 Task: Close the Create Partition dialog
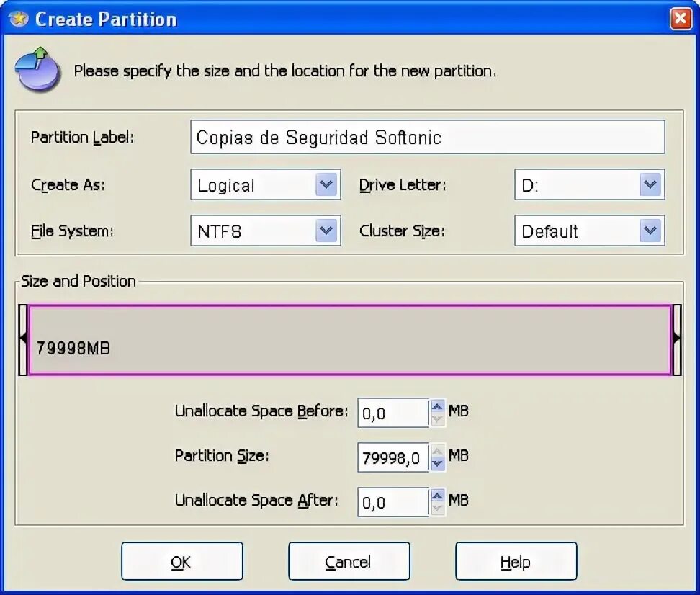click(x=681, y=19)
